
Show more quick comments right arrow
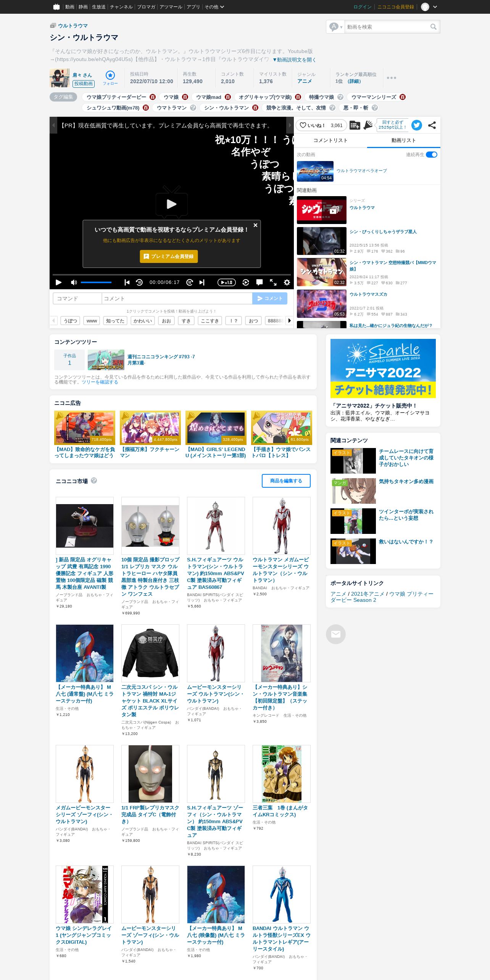click(290, 321)
